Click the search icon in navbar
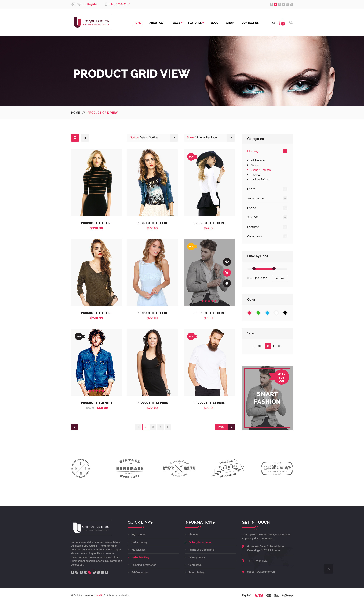 pos(292,22)
